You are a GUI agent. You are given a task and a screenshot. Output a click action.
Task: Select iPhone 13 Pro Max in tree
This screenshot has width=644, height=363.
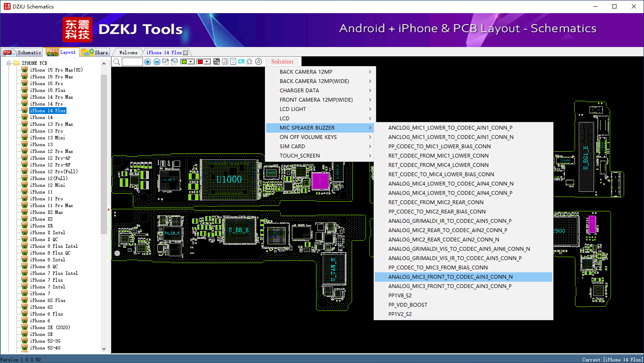(x=51, y=124)
